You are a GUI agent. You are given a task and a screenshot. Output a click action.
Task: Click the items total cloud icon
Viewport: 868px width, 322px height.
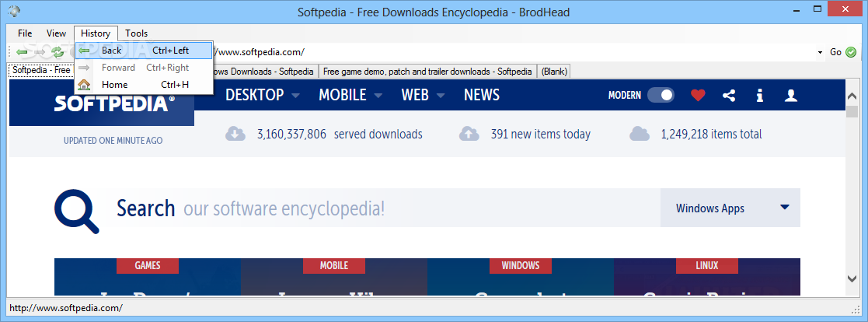pyautogui.click(x=640, y=134)
